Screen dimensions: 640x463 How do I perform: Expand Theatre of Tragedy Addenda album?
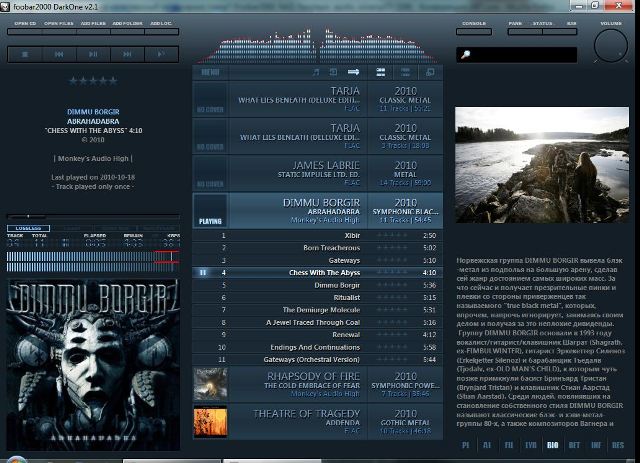coord(318,422)
